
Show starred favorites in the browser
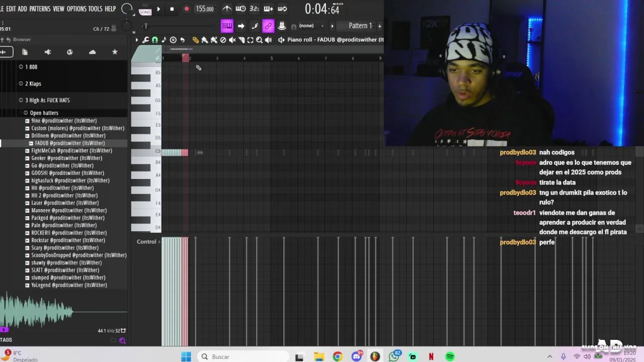(115, 52)
